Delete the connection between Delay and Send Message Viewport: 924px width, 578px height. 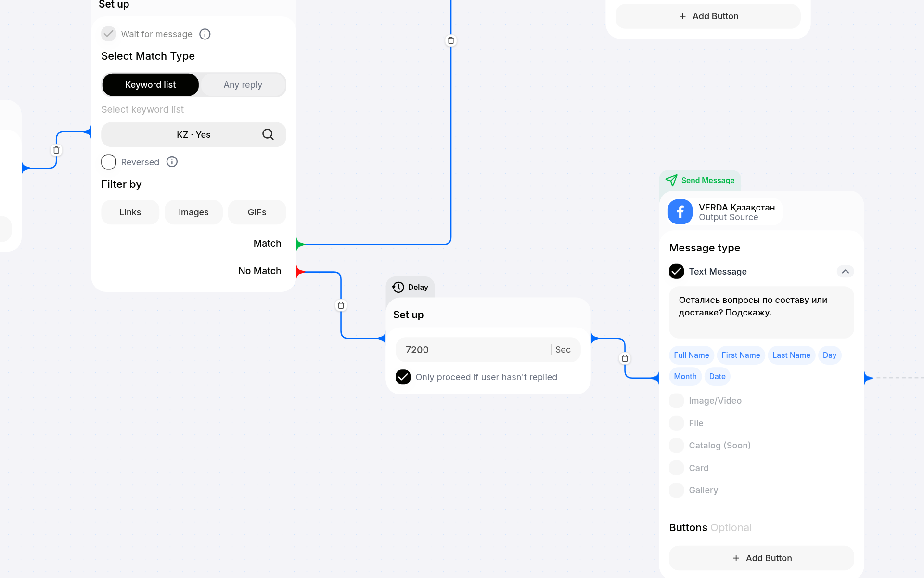click(625, 358)
